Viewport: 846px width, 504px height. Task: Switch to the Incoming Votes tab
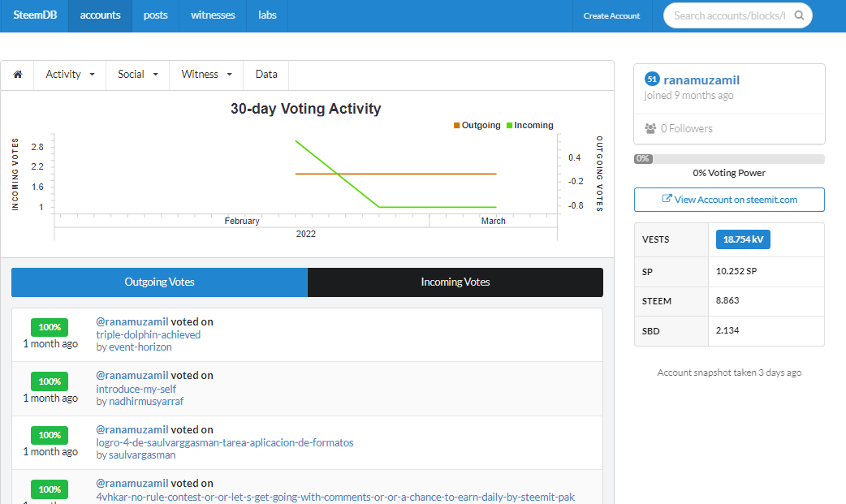pos(455,282)
